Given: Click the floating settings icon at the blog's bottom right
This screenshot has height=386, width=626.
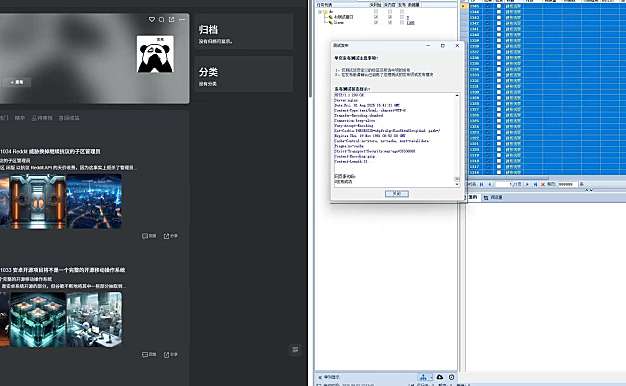Looking at the screenshot, I should point(295,350).
